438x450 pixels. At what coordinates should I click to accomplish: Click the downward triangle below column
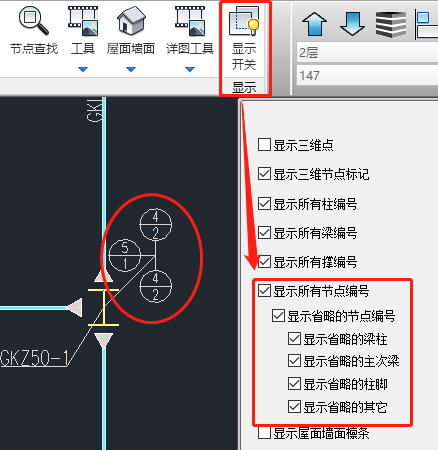click(104, 341)
